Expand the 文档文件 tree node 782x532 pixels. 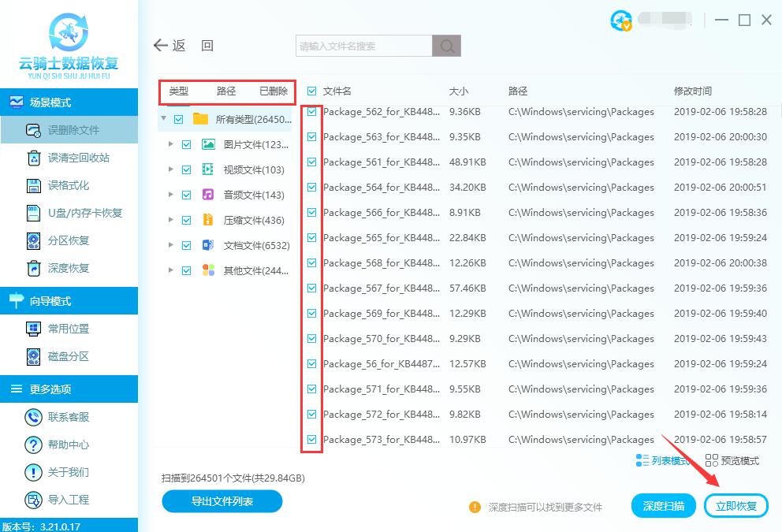(x=170, y=245)
